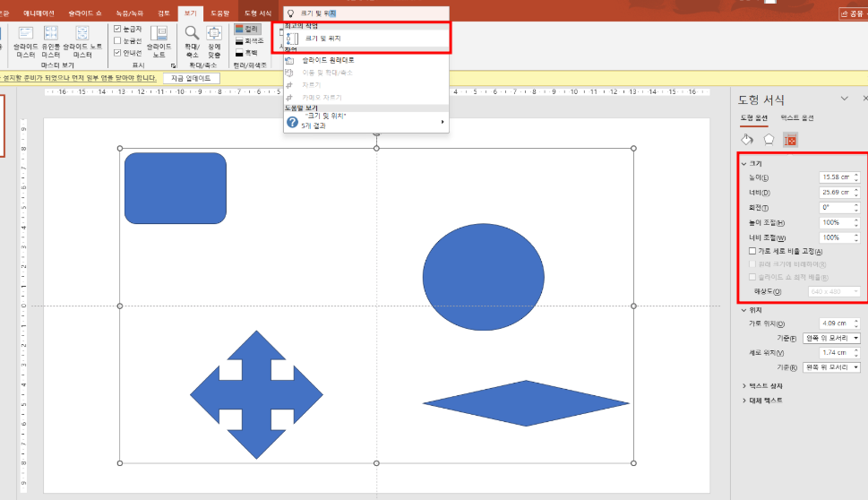Toggle the Guides (안내선) checkbox
Image resolution: width=868 pixels, height=500 pixels.
117,53
